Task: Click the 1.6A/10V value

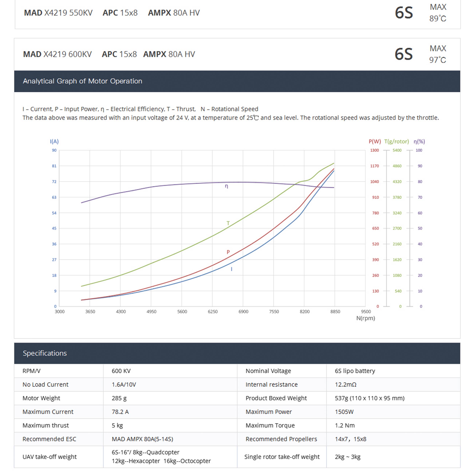Action: click(124, 384)
